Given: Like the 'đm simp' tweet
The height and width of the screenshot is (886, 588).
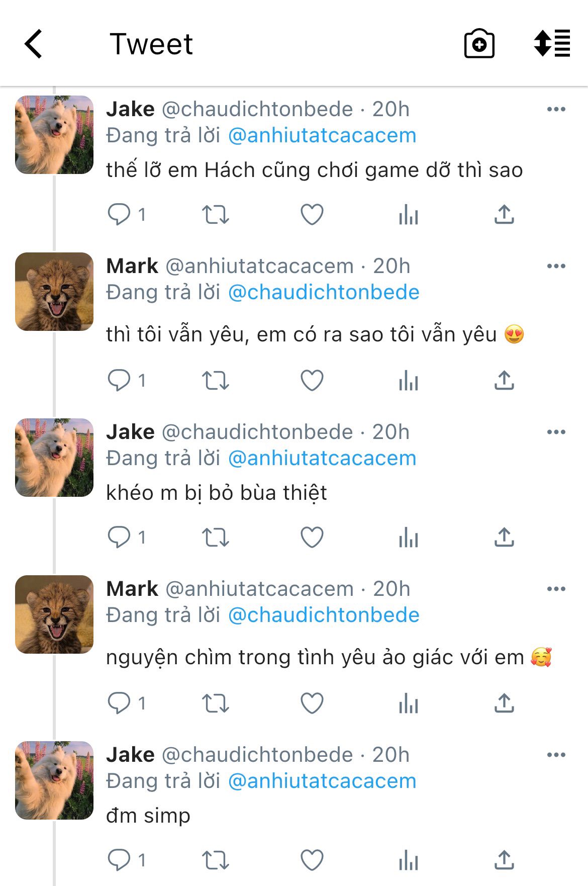Looking at the screenshot, I should [x=312, y=860].
